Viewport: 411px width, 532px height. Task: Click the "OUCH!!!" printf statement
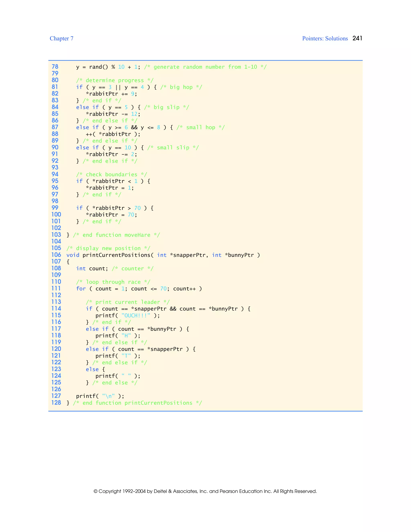[128, 315]
